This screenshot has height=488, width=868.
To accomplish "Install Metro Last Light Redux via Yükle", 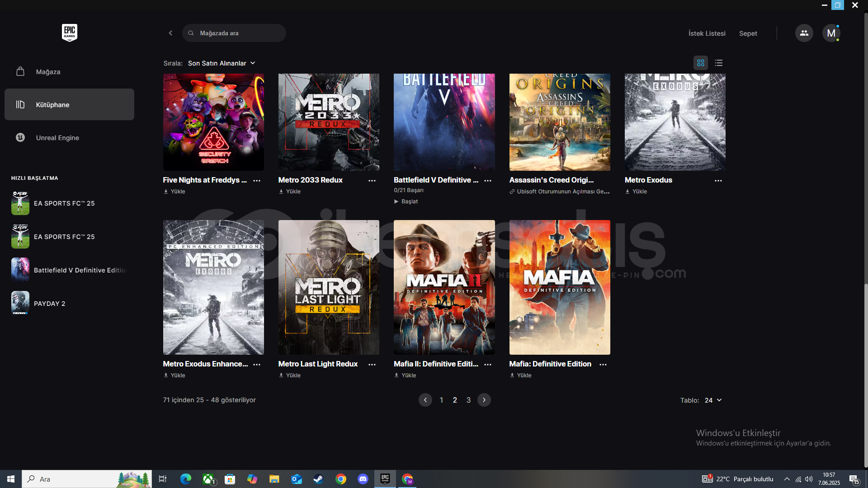I will [290, 375].
